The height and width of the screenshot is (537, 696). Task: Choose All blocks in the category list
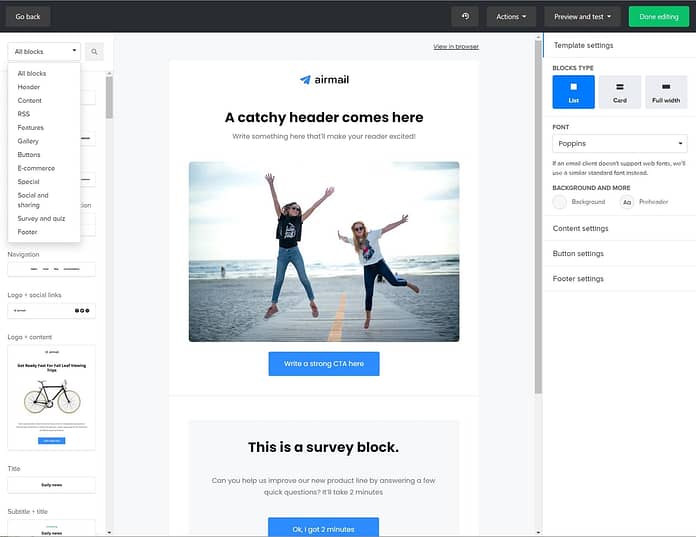point(32,73)
